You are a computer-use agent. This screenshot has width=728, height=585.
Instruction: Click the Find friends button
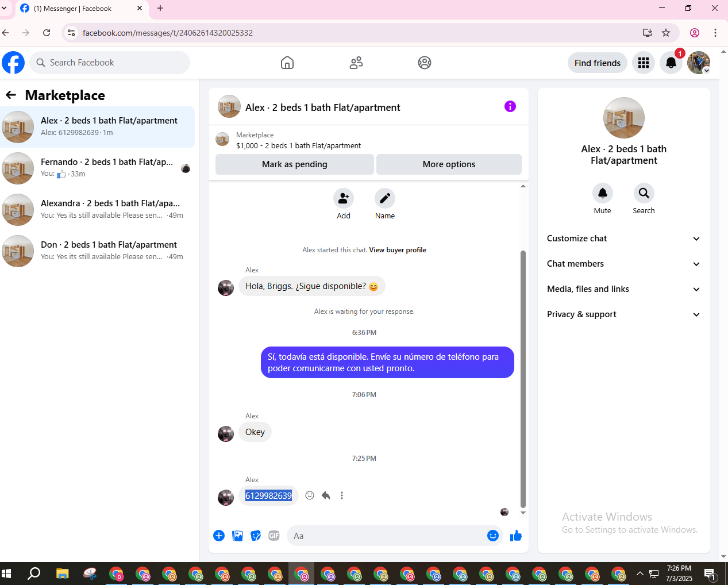pyautogui.click(x=598, y=63)
